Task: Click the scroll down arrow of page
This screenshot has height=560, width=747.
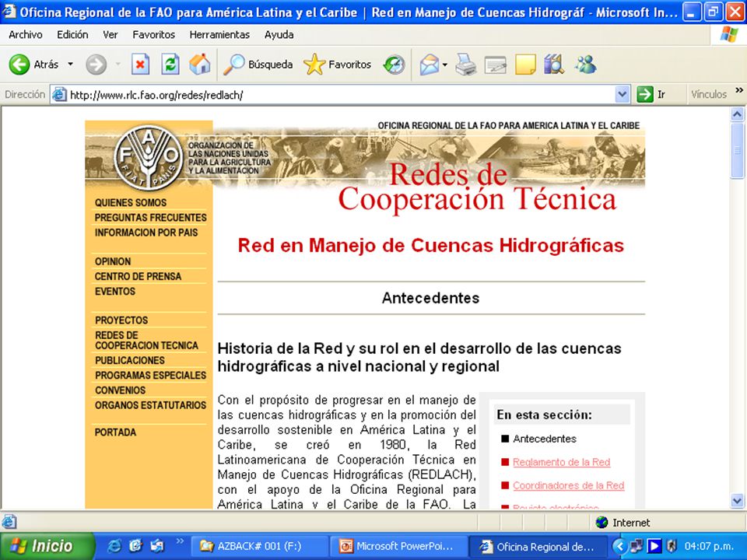Action: click(x=737, y=501)
